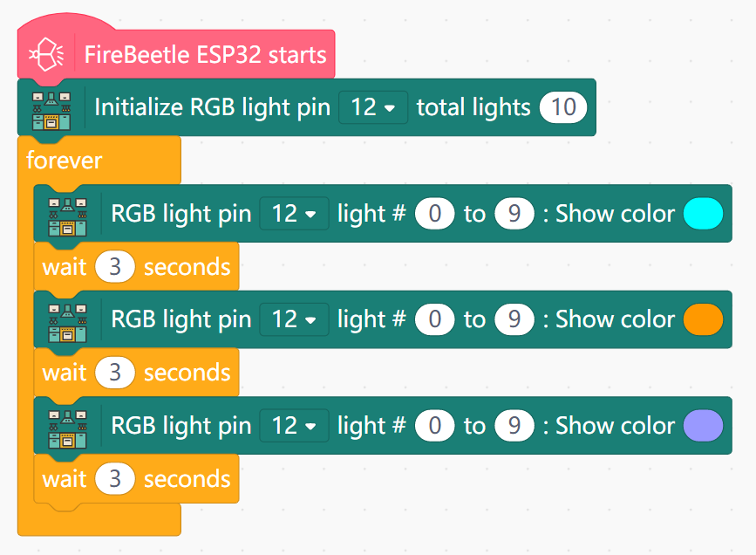Click total lights value field 10
The width and height of the screenshot is (756, 555).
564,107
